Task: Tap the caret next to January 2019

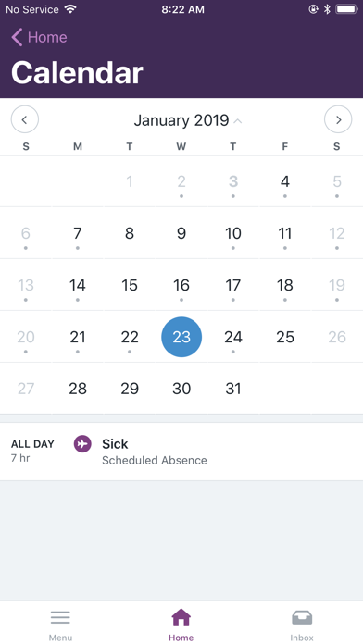Action: tap(238, 120)
